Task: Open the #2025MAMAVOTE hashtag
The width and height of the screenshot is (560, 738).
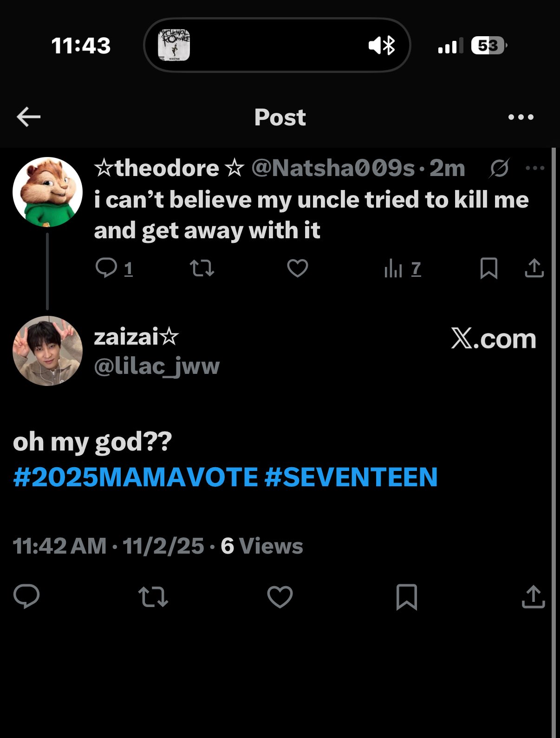Action: click(x=135, y=477)
